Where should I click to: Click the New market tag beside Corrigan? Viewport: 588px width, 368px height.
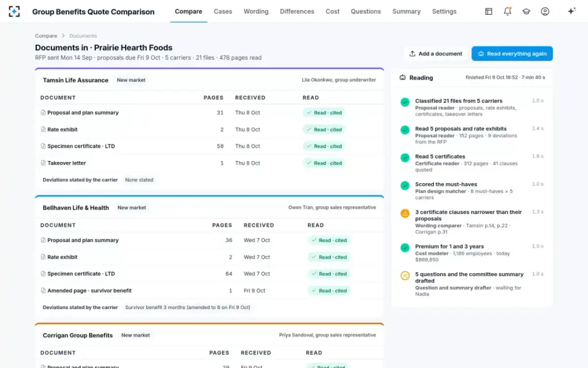pyautogui.click(x=135, y=335)
